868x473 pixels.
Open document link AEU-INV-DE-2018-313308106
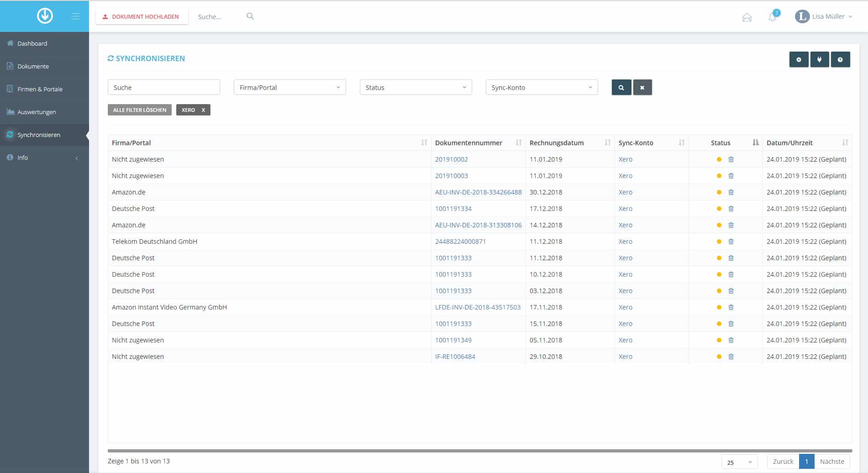[479, 225]
